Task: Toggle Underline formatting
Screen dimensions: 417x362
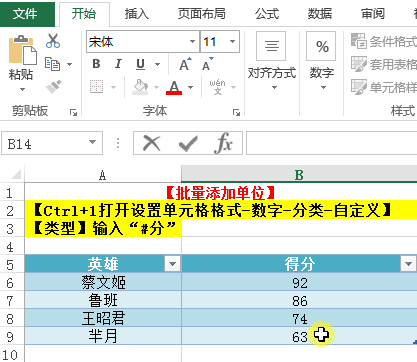Action: (x=140, y=64)
